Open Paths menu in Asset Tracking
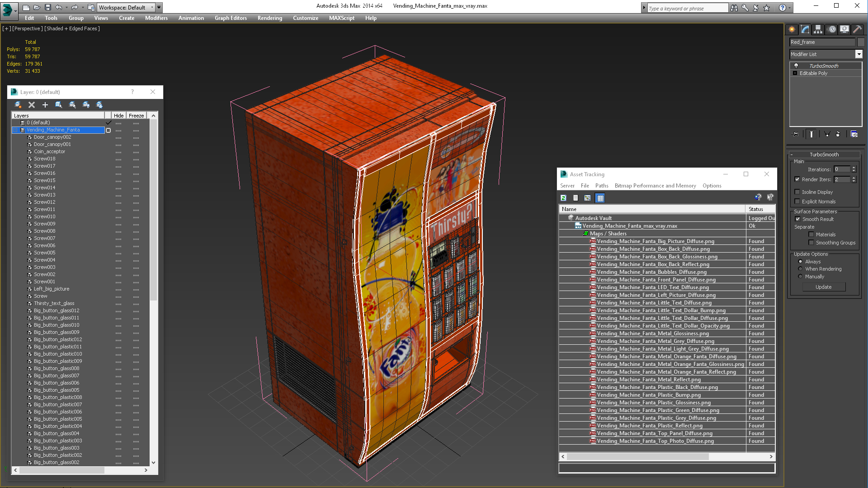This screenshot has height=488, width=868. [x=602, y=186]
